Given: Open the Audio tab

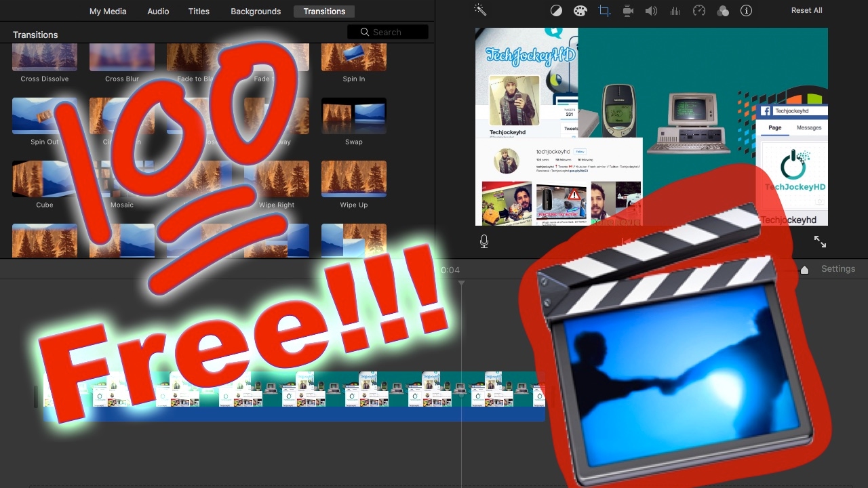Looking at the screenshot, I should (x=158, y=12).
